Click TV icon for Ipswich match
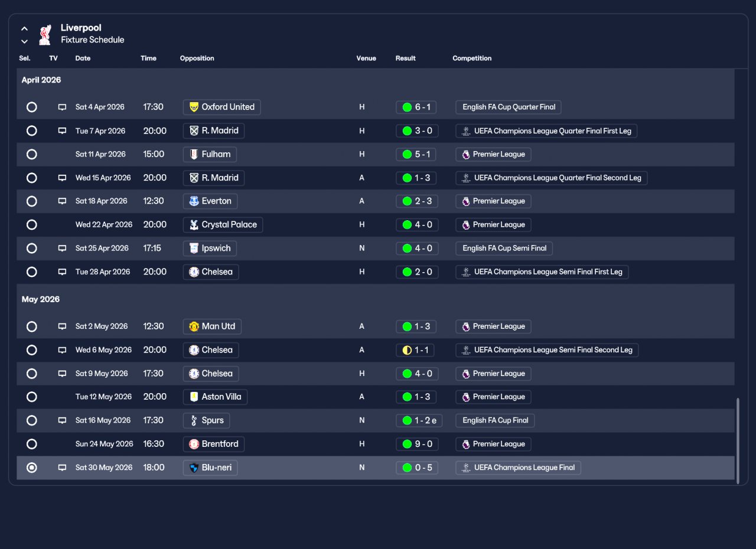The height and width of the screenshot is (549, 756). pos(62,249)
